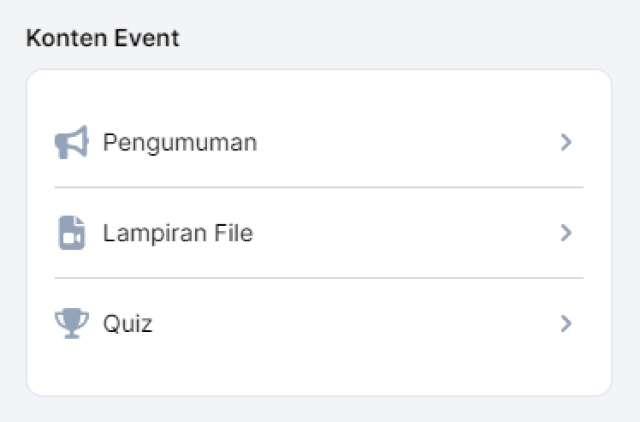Click the megaphone icon beside Pengumuman
The width and height of the screenshot is (640, 422).
point(72,142)
